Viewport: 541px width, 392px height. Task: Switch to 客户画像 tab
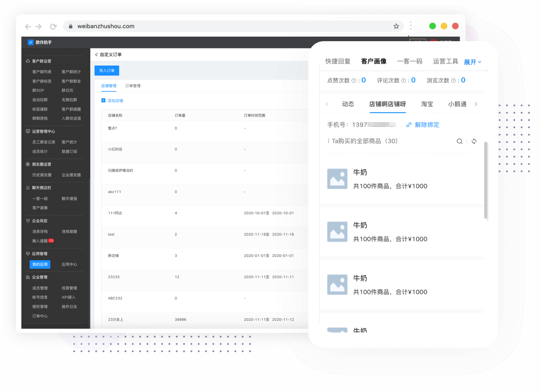pyautogui.click(x=374, y=61)
